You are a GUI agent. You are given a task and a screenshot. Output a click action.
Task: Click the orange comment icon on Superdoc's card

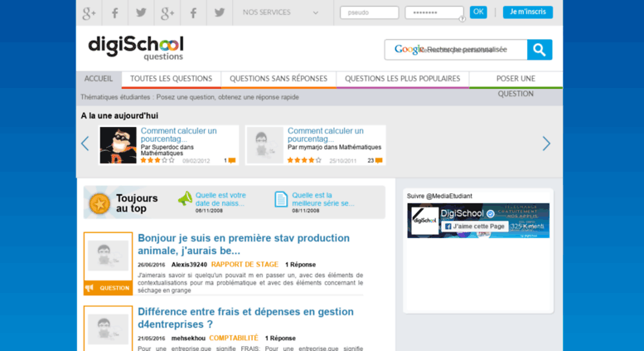click(x=232, y=161)
